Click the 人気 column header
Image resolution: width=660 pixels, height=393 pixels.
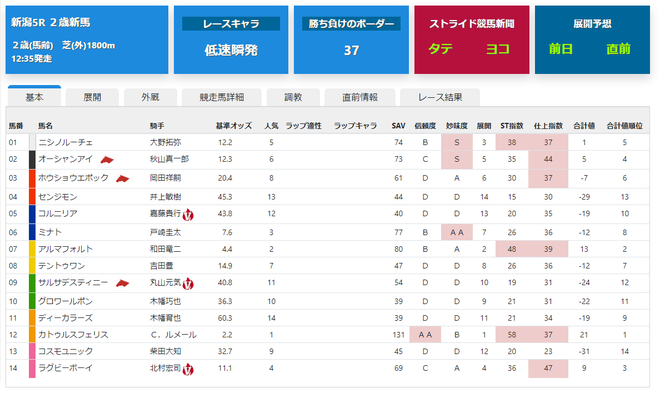[271, 126]
